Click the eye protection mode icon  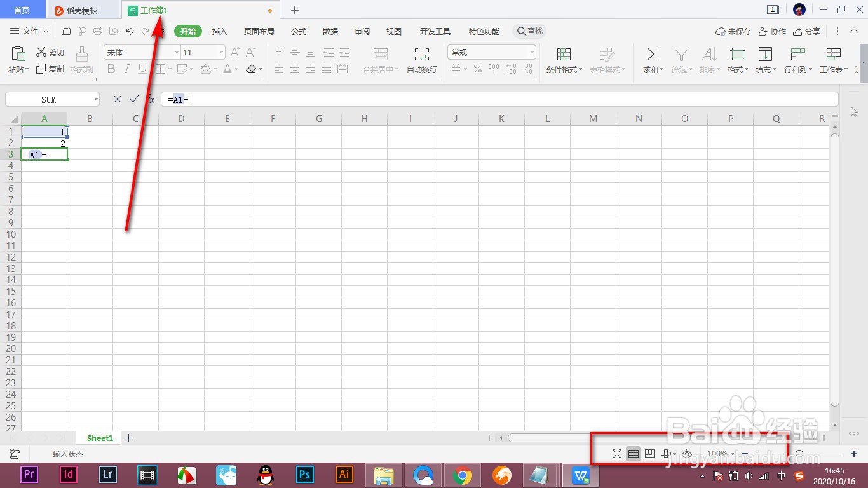pos(687,454)
